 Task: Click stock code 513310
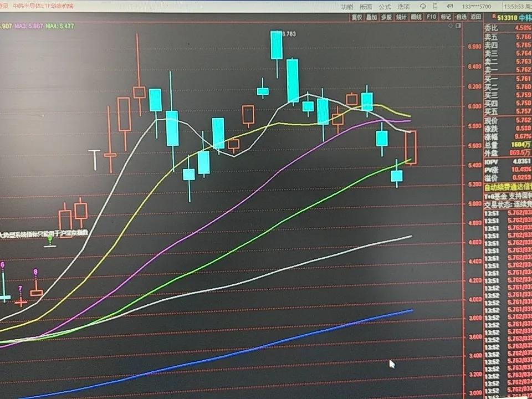coord(508,18)
